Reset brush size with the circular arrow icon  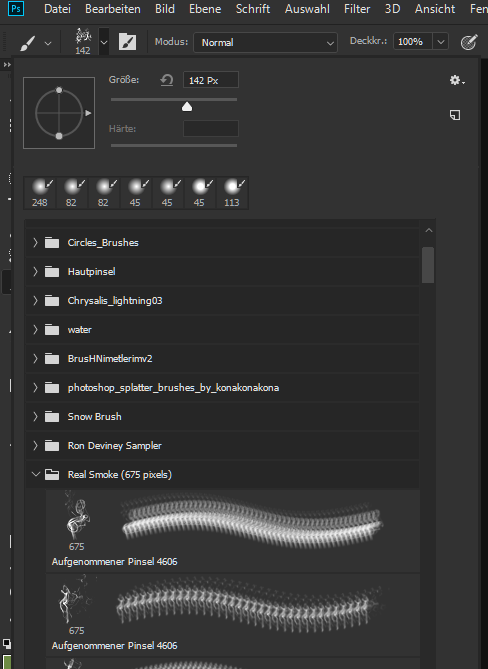point(167,80)
